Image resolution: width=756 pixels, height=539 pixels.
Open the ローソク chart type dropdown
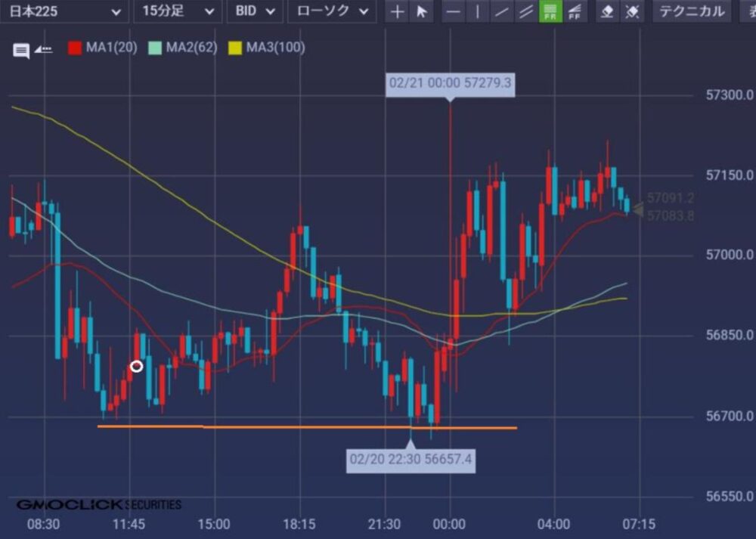(333, 11)
